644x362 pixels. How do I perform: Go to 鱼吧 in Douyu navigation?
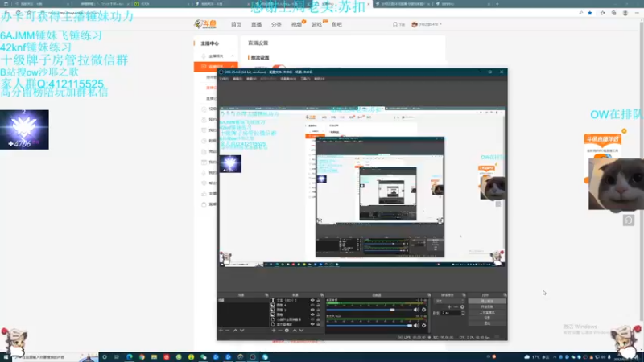click(x=336, y=24)
